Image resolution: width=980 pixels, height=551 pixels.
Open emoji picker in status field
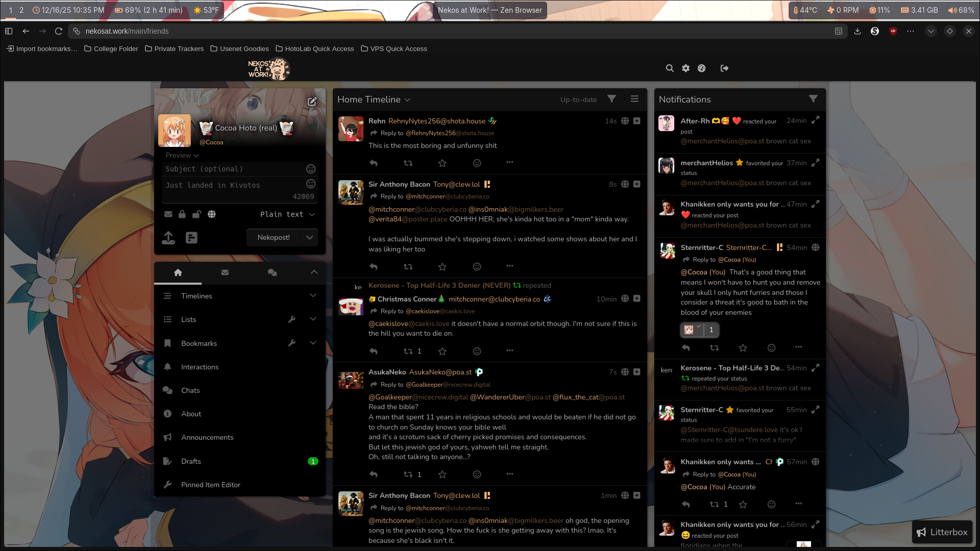coord(310,184)
